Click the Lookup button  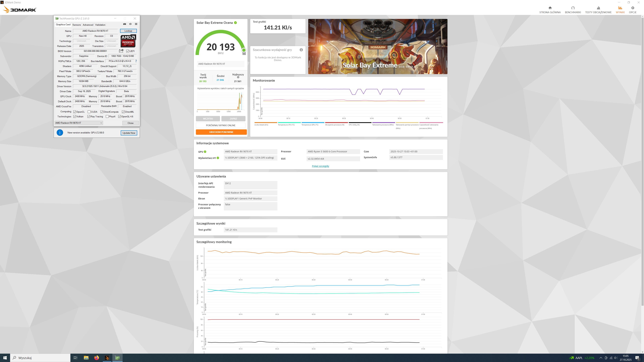[x=128, y=31]
